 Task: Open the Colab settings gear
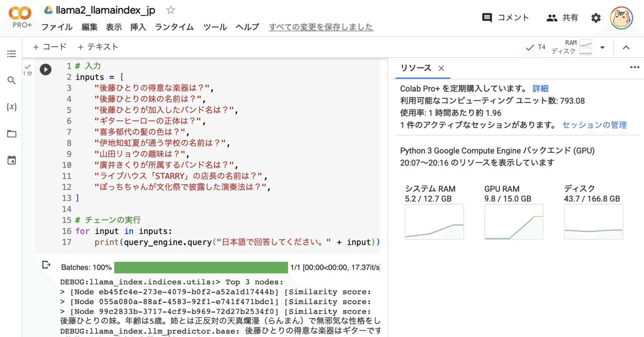coord(596,17)
